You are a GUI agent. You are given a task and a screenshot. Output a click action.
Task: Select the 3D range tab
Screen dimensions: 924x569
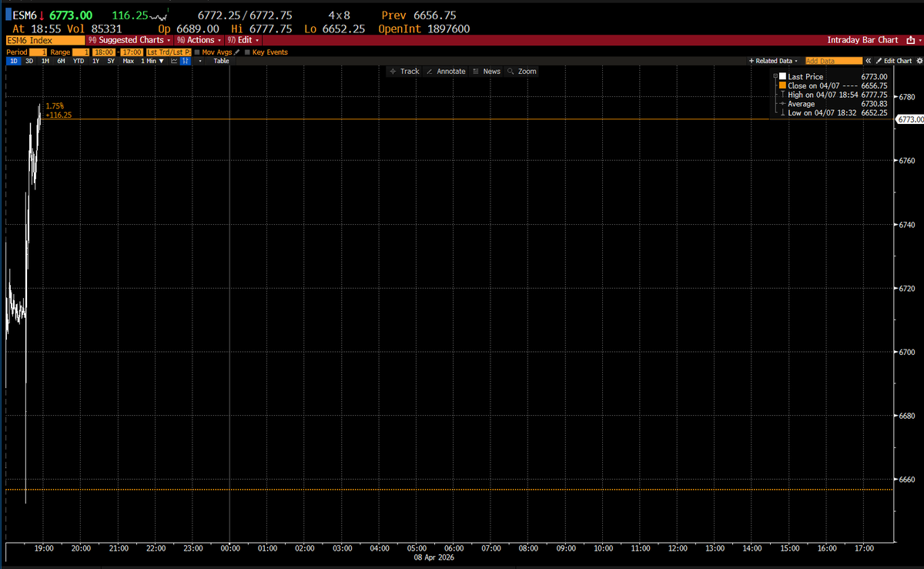tap(29, 61)
